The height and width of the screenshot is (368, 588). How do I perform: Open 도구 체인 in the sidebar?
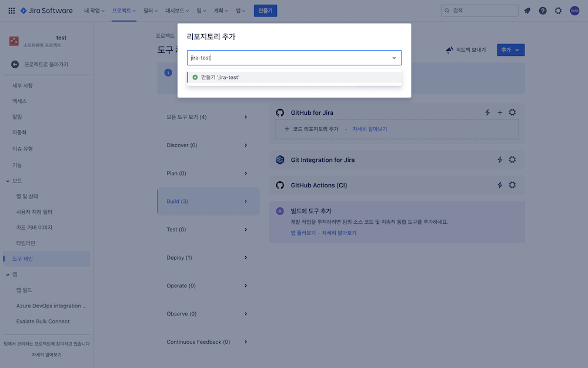46,258
